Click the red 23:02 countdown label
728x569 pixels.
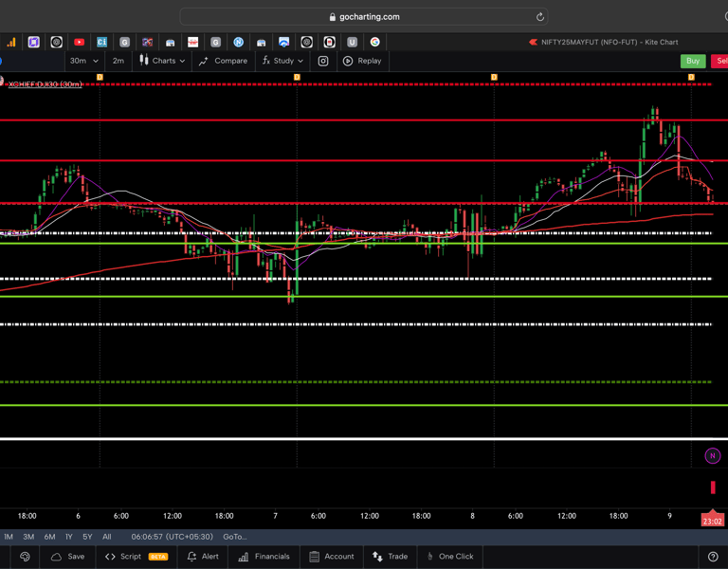coord(712,522)
